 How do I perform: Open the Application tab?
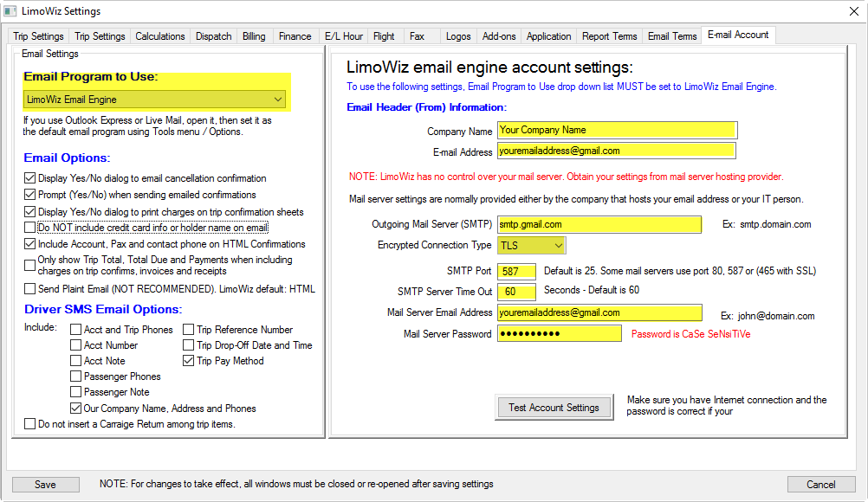[548, 36]
